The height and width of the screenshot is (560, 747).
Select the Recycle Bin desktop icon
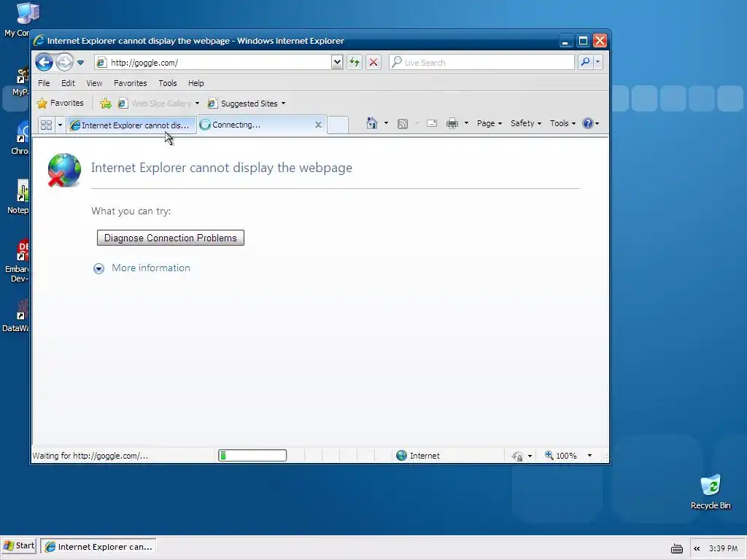tap(711, 492)
